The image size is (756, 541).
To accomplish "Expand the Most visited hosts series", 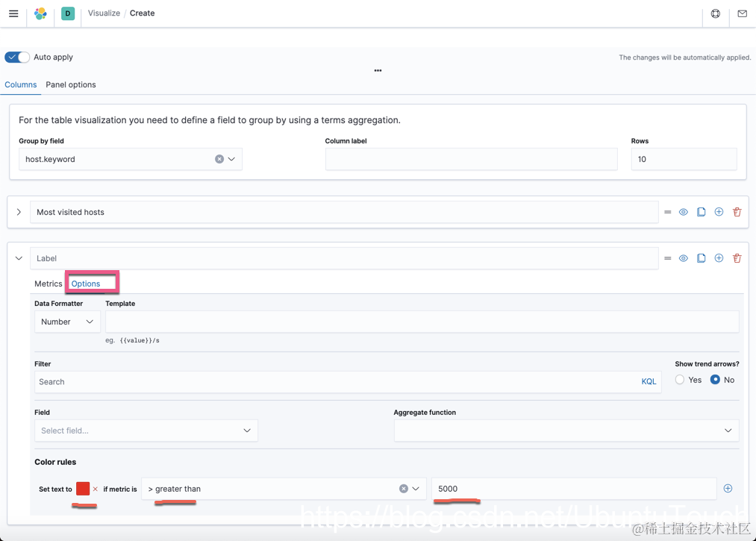I will click(19, 212).
